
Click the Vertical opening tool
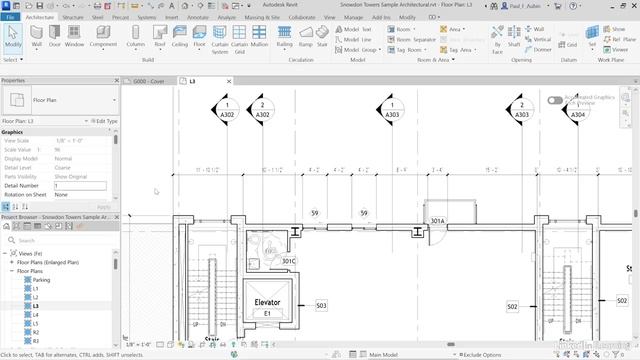coord(538,40)
